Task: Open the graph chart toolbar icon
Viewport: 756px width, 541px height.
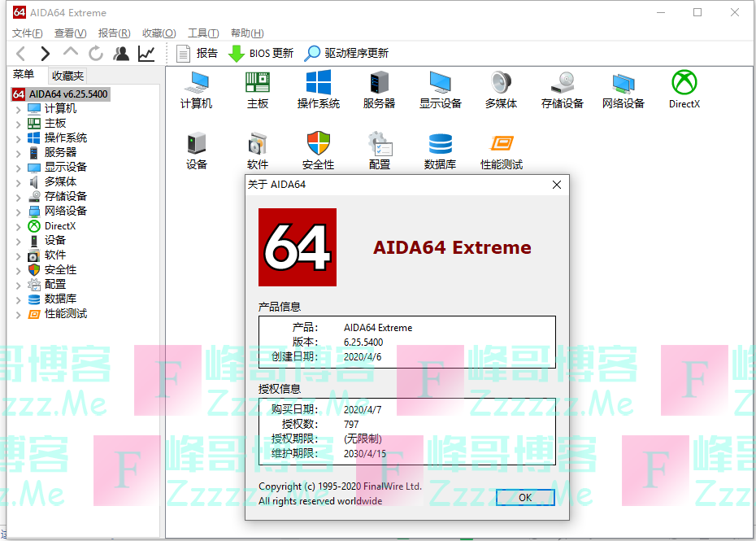Action: tap(146, 54)
